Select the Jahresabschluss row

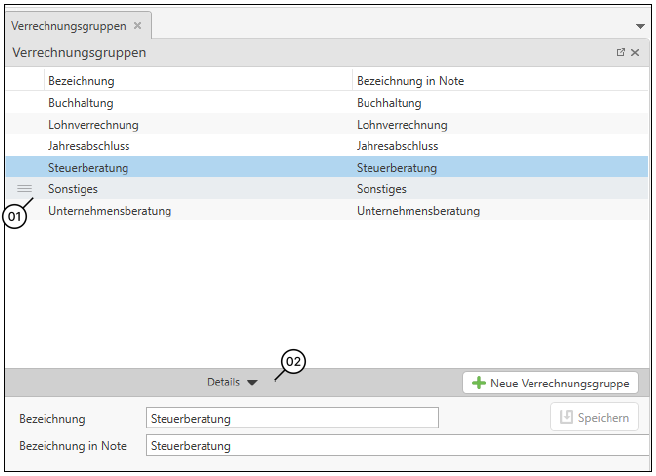pos(89,146)
